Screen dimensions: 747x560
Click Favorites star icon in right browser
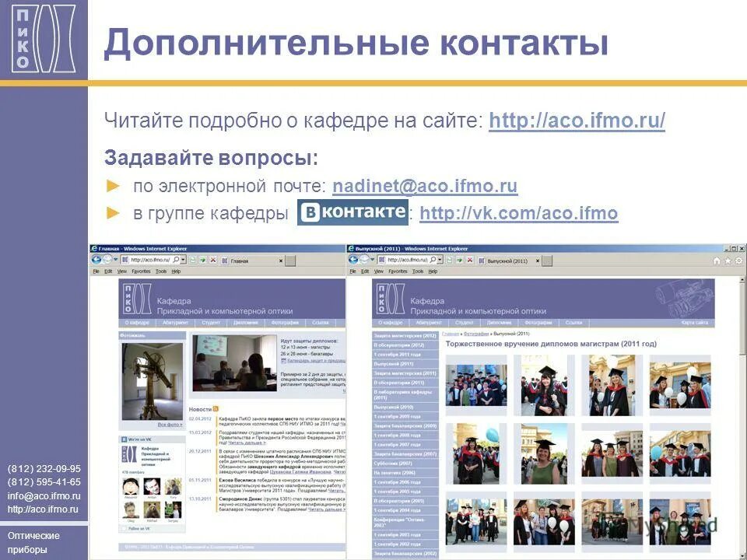[728, 261]
